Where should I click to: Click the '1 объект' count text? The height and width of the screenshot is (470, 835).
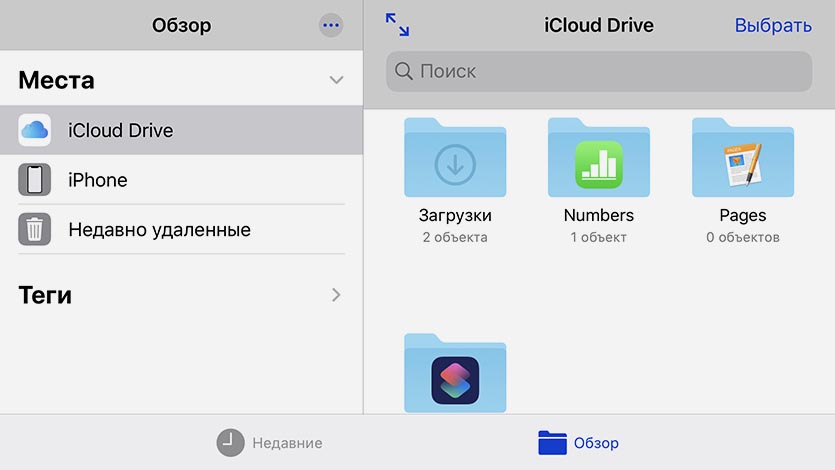599,237
